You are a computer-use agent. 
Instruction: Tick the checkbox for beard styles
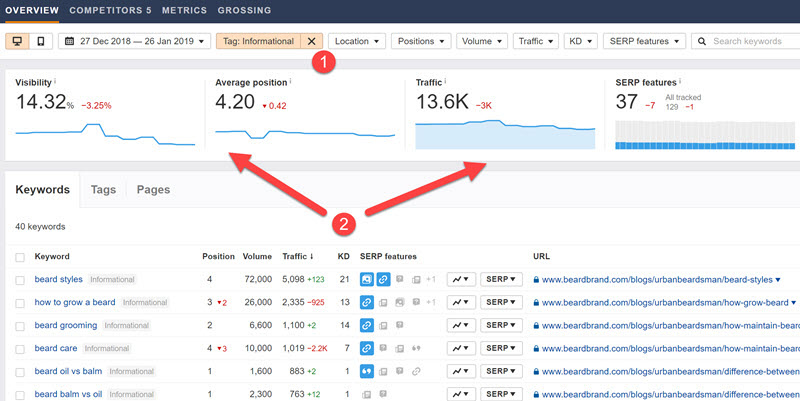point(20,280)
